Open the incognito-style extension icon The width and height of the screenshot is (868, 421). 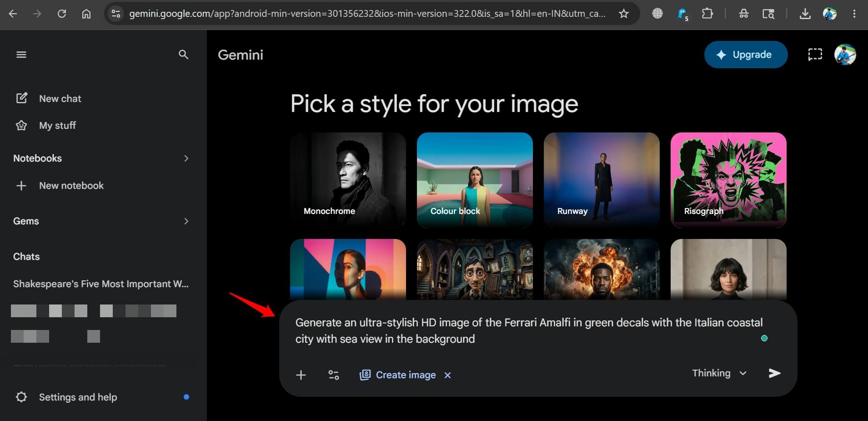pos(744,14)
